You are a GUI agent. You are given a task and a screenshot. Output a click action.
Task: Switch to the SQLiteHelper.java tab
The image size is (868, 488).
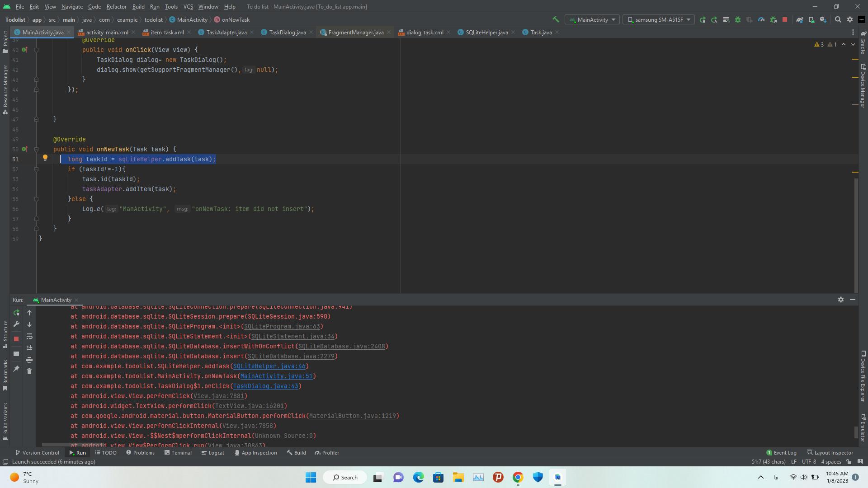(x=487, y=32)
